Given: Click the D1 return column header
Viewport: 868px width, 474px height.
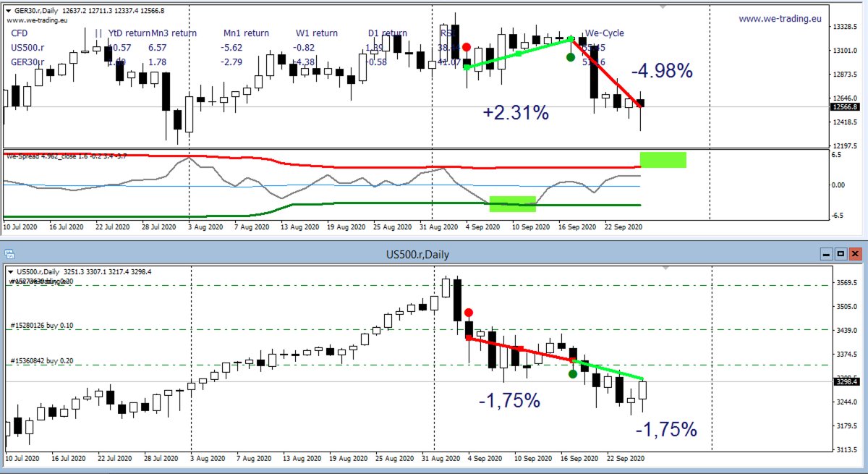Looking at the screenshot, I should click(387, 33).
